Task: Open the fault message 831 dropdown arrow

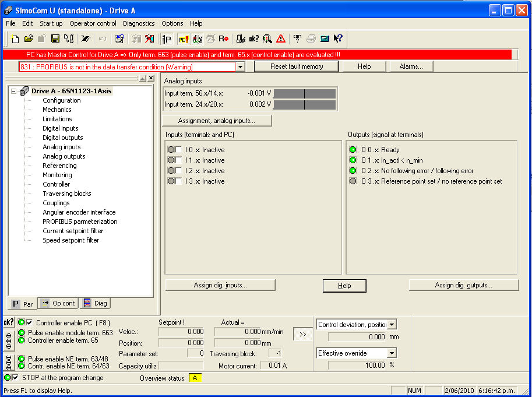Action: pyautogui.click(x=240, y=67)
